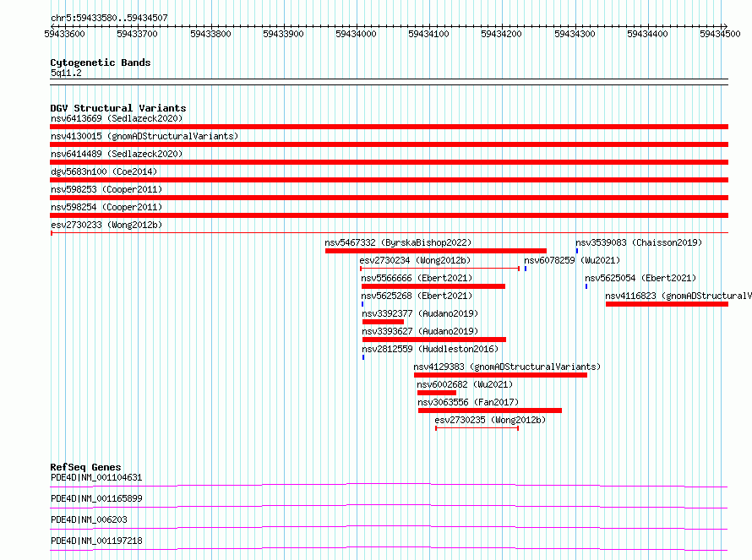Click the red bar under nsv4129383
The height and width of the screenshot is (560, 752).
point(500,375)
